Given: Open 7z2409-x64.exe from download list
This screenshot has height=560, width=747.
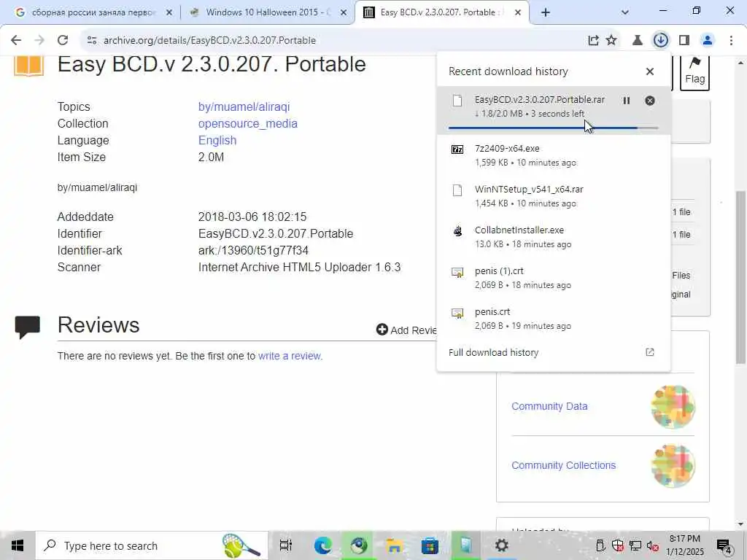Looking at the screenshot, I should coord(554,155).
